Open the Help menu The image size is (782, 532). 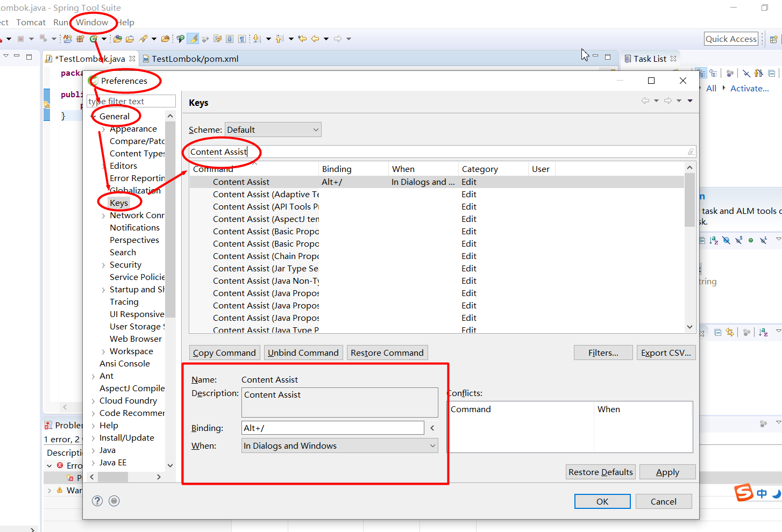[x=126, y=23]
